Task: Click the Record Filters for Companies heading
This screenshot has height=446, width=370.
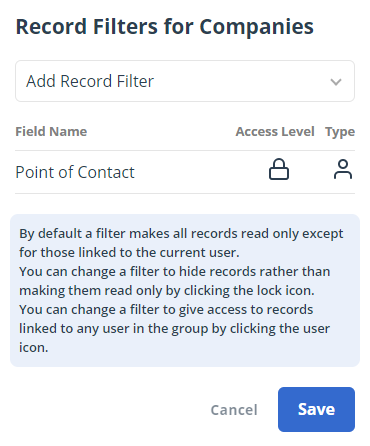Action: coord(165,27)
